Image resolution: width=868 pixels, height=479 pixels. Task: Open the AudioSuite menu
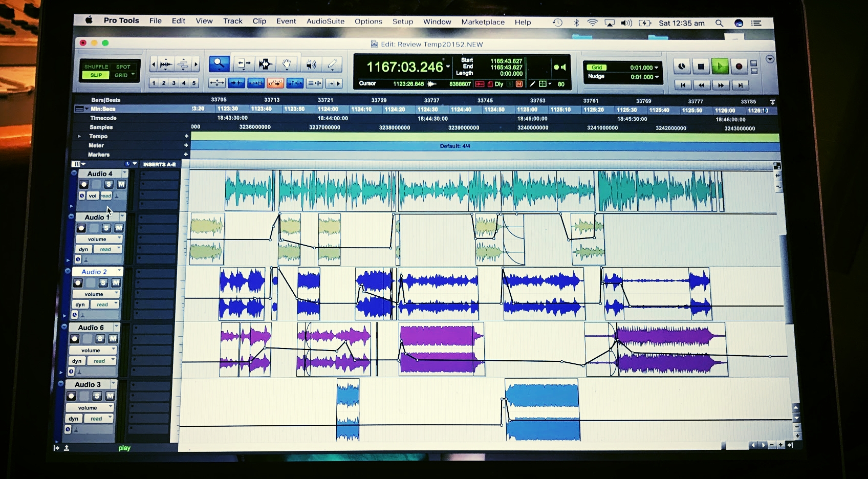coord(325,21)
